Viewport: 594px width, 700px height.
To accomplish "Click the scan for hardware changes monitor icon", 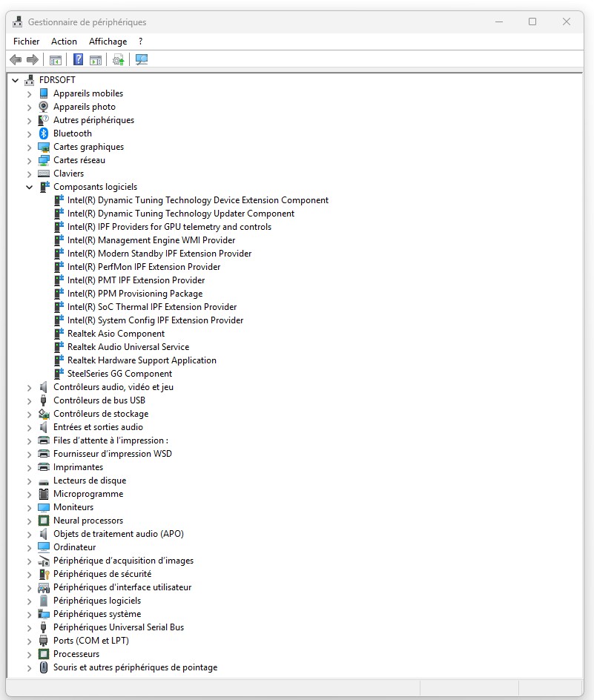I will [x=142, y=60].
